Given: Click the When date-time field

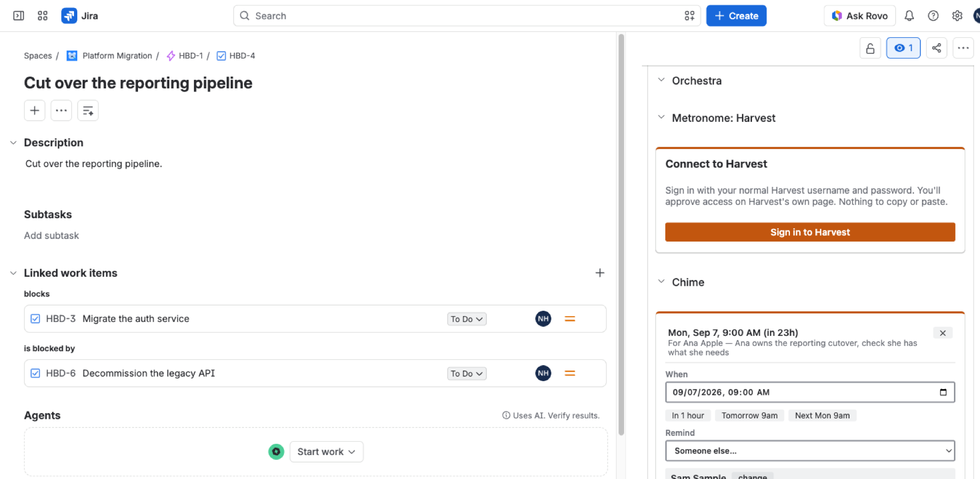Looking at the screenshot, I should (810, 392).
